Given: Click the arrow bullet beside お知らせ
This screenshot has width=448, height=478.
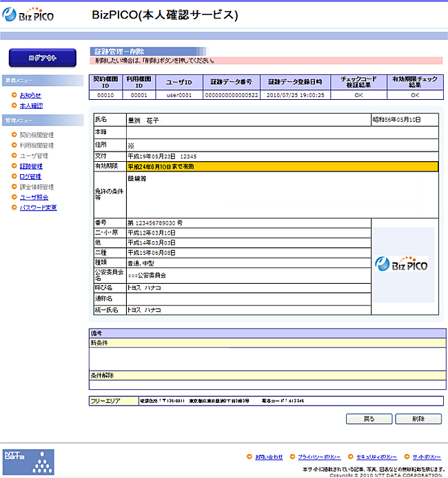Looking at the screenshot, I should pos(14,95).
